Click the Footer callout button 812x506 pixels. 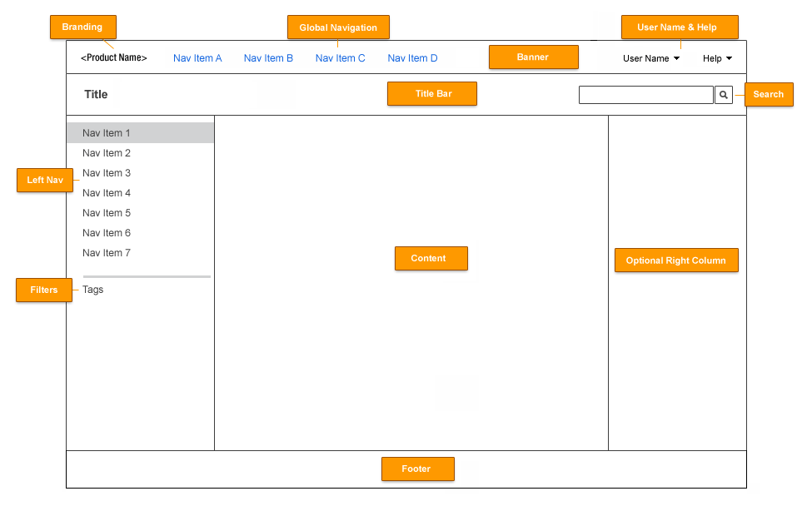[417, 469]
